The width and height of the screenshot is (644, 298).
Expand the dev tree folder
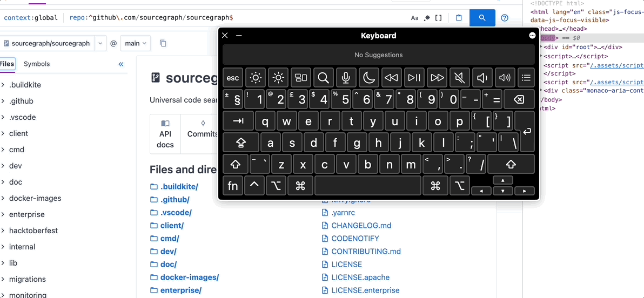tap(3, 166)
